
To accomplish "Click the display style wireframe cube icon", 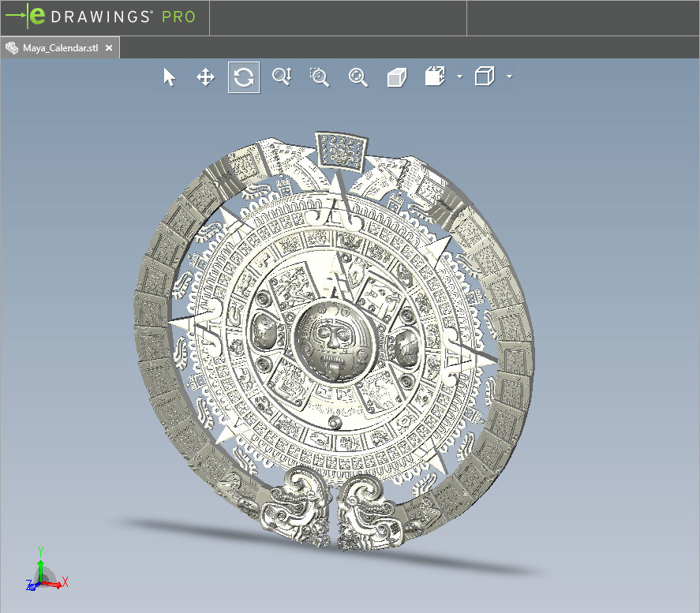I will (x=485, y=77).
